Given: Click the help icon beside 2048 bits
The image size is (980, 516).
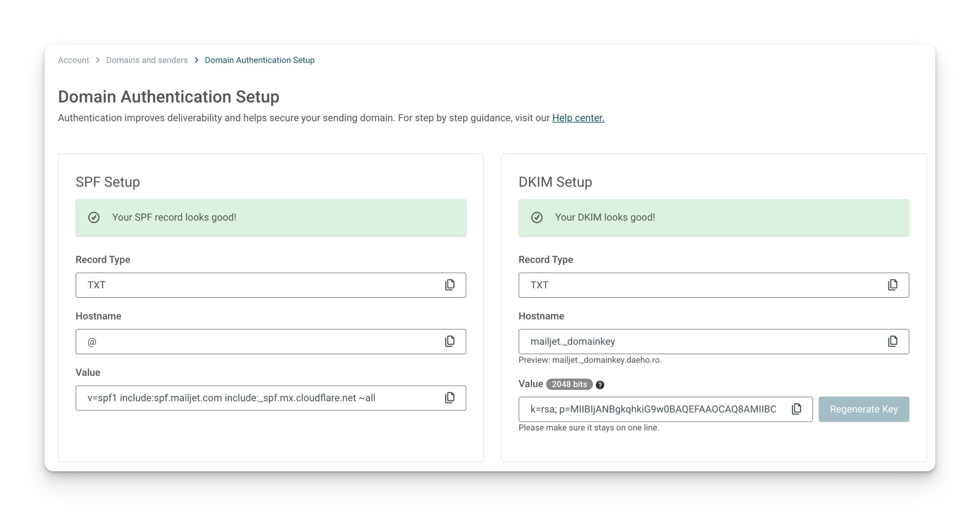Looking at the screenshot, I should click(600, 385).
